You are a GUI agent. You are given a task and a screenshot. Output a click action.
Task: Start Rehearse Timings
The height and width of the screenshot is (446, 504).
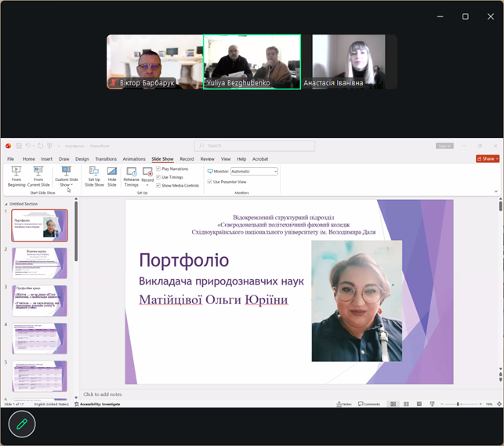(x=132, y=176)
